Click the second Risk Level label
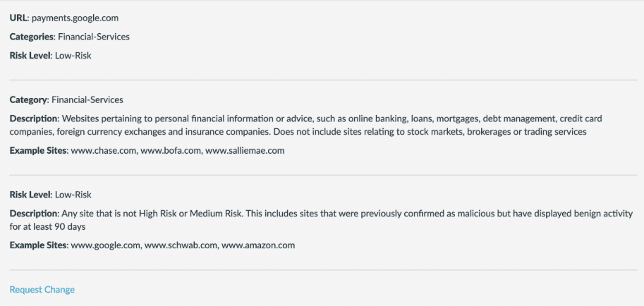The height and width of the screenshot is (306, 644). [x=30, y=195]
